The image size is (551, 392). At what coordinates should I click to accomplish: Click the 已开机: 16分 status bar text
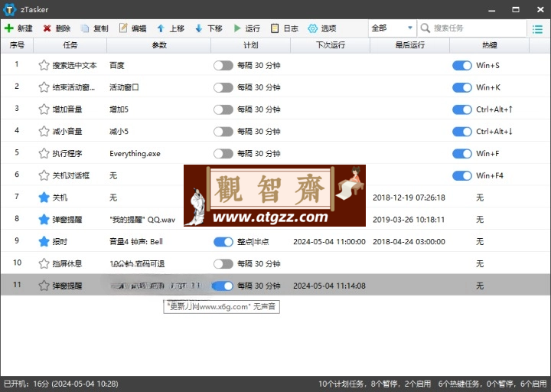tap(61, 384)
